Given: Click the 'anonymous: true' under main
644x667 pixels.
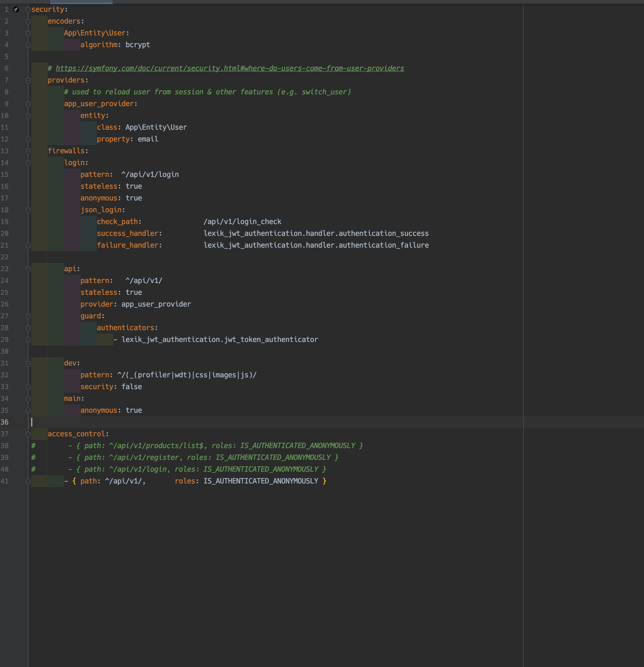Looking at the screenshot, I should click(x=134, y=410).
